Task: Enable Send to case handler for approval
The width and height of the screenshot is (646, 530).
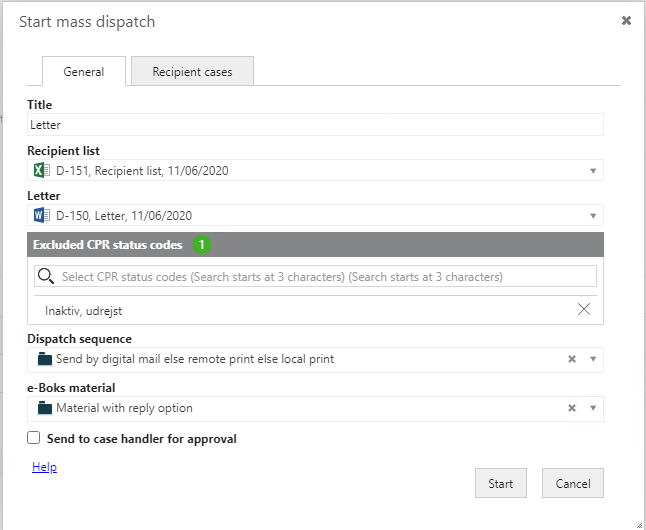Action: click(x=34, y=438)
